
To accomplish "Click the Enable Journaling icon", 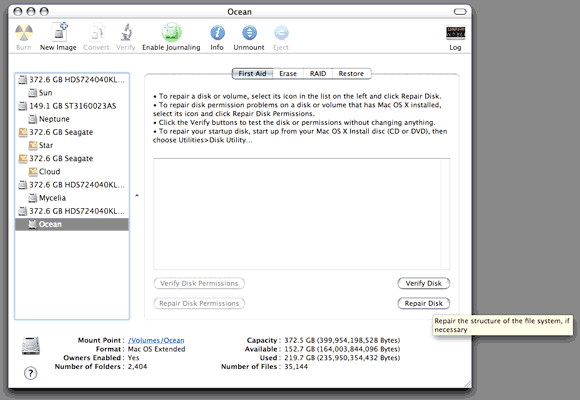I will 171,32.
